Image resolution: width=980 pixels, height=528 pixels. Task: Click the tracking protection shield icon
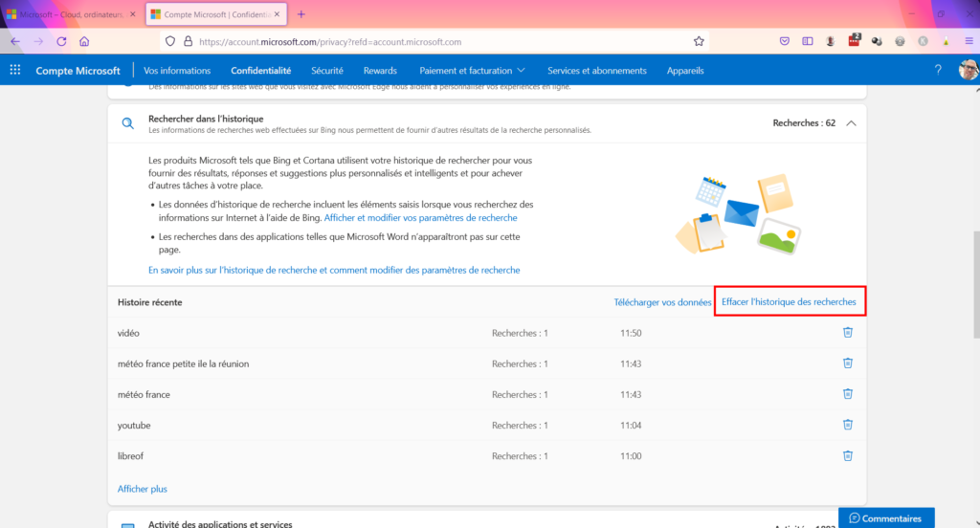tap(170, 42)
